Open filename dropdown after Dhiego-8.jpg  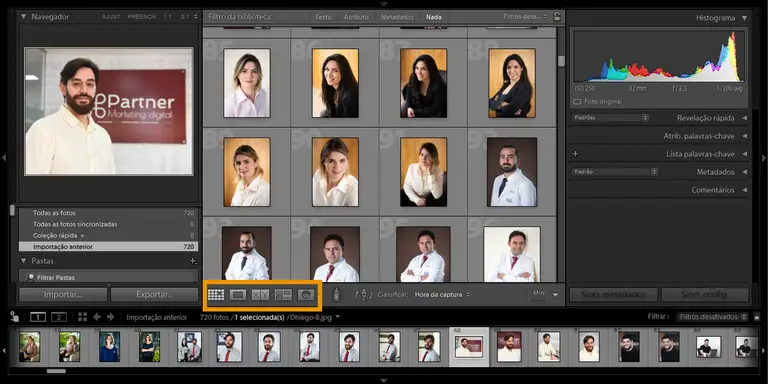pyautogui.click(x=337, y=317)
